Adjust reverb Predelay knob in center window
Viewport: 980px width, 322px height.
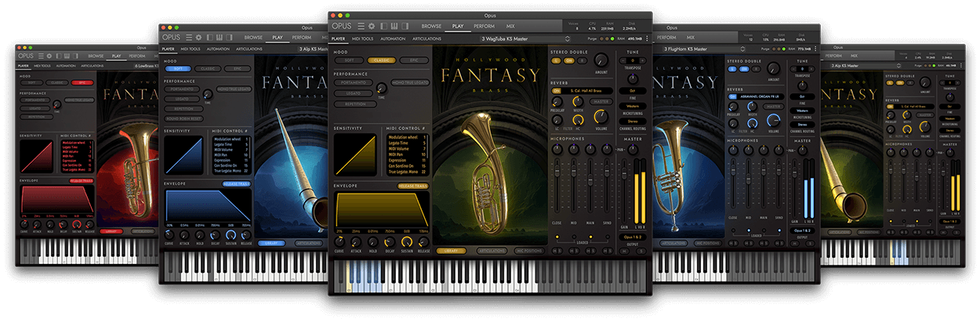(x=557, y=102)
